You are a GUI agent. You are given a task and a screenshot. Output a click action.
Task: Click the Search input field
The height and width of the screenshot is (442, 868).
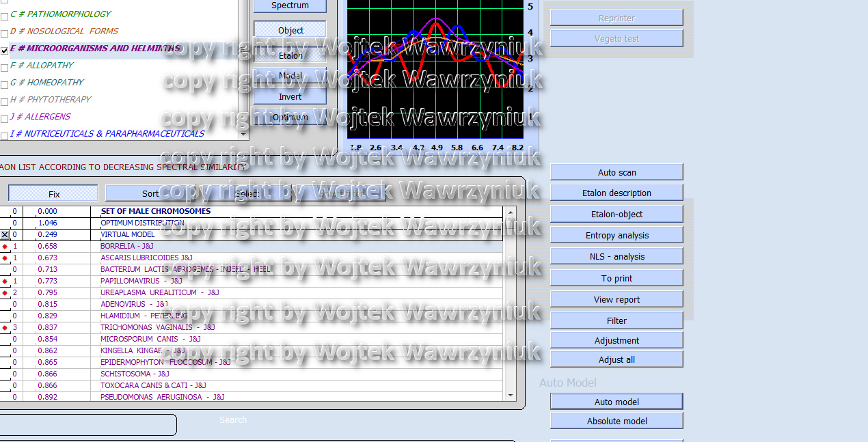(87, 425)
